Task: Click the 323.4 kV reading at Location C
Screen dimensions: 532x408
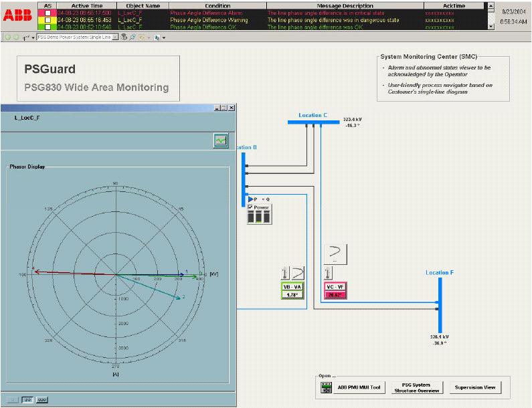Action: tap(352, 119)
